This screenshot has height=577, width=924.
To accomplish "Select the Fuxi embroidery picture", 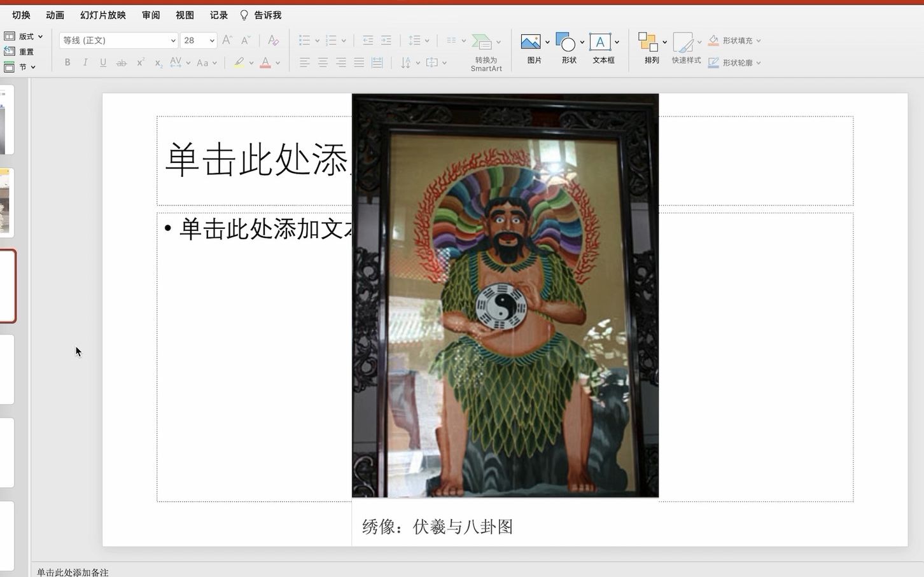I will click(x=505, y=295).
